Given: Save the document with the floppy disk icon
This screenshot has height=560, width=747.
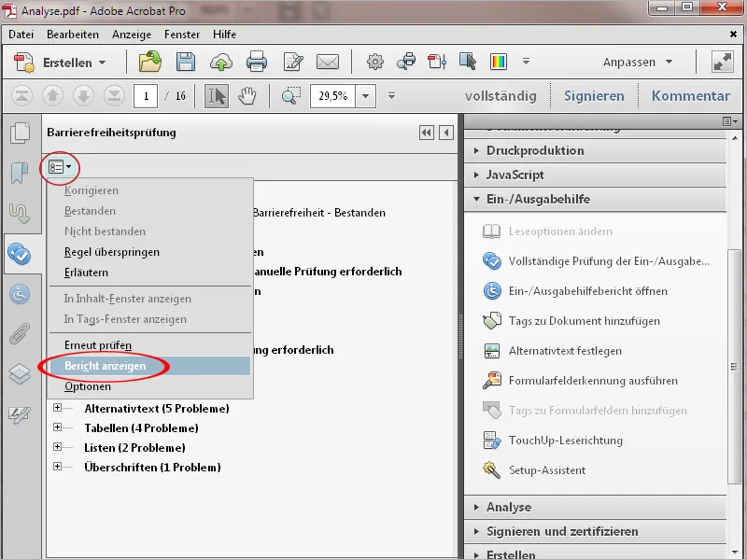Looking at the screenshot, I should point(185,62).
